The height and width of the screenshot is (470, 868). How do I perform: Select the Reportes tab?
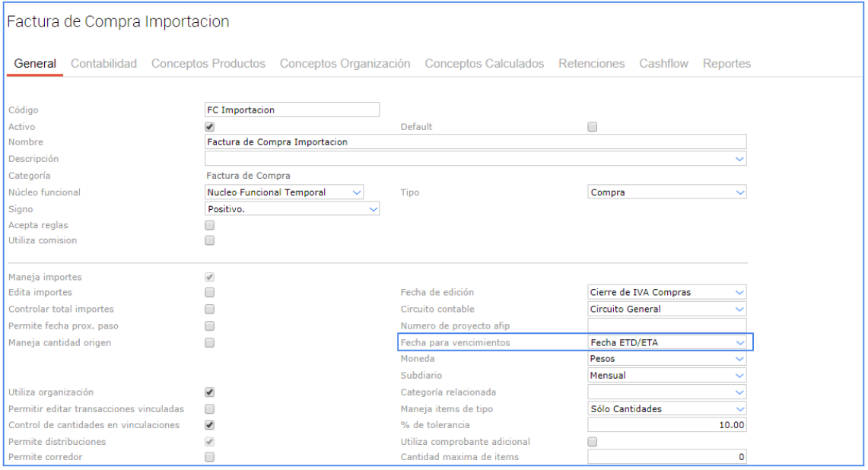pyautogui.click(x=727, y=64)
